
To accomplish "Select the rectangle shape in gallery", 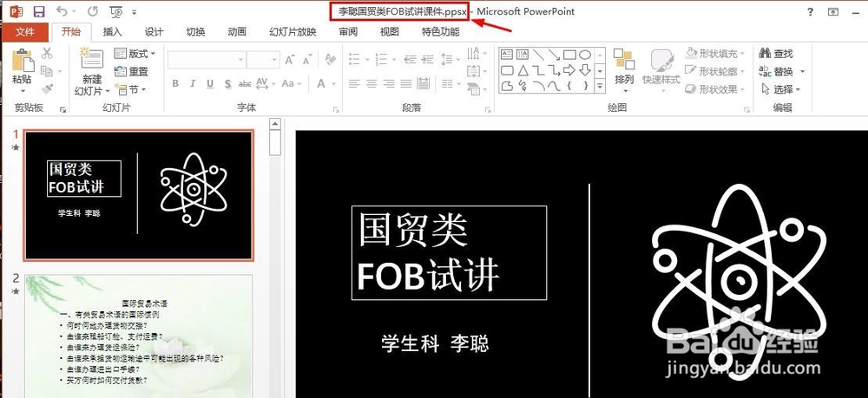I will 569,54.
